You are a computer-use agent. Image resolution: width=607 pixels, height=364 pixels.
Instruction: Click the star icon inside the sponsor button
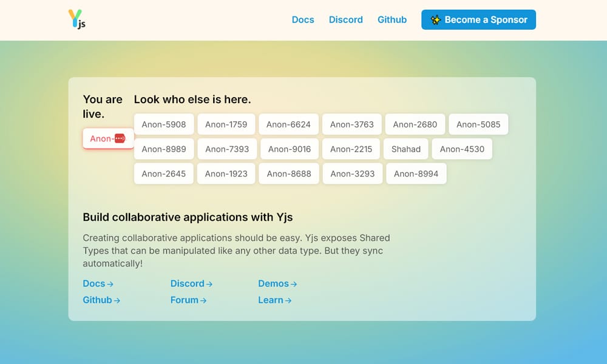(x=436, y=19)
